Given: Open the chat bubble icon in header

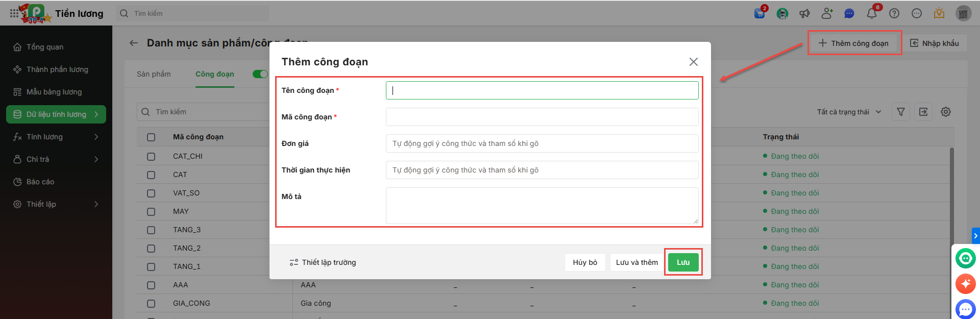Looking at the screenshot, I should pyautogui.click(x=849, y=13).
